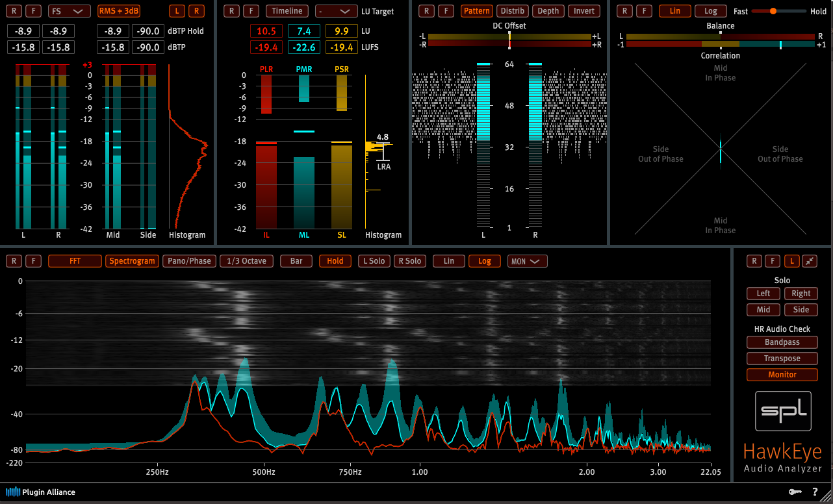The height and width of the screenshot is (504, 833).
Task: Click the Plugin Alliance logo
Action: click(40, 492)
